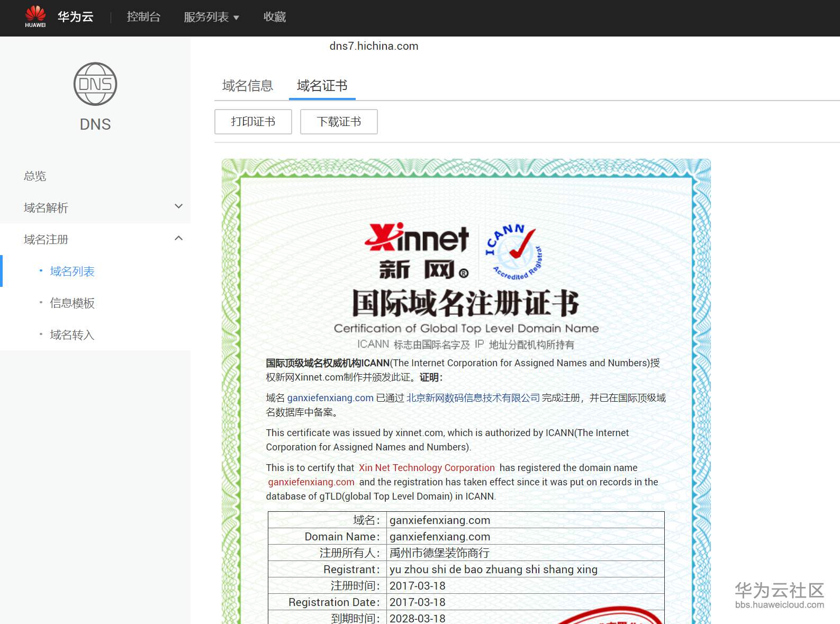840x624 pixels.
Task: Click the red ganxiefenxiang.com domain text
Action: [x=311, y=482]
